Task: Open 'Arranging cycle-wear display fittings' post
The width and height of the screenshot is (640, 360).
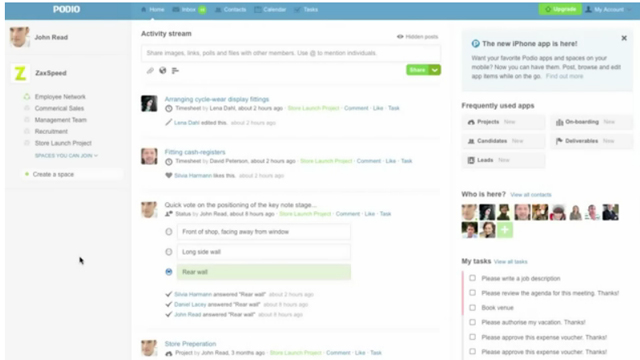Action: pyautogui.click(x=217, y=99)
